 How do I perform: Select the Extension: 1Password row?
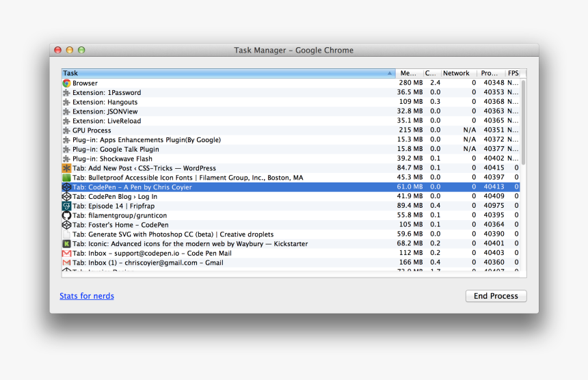[291, 92]
